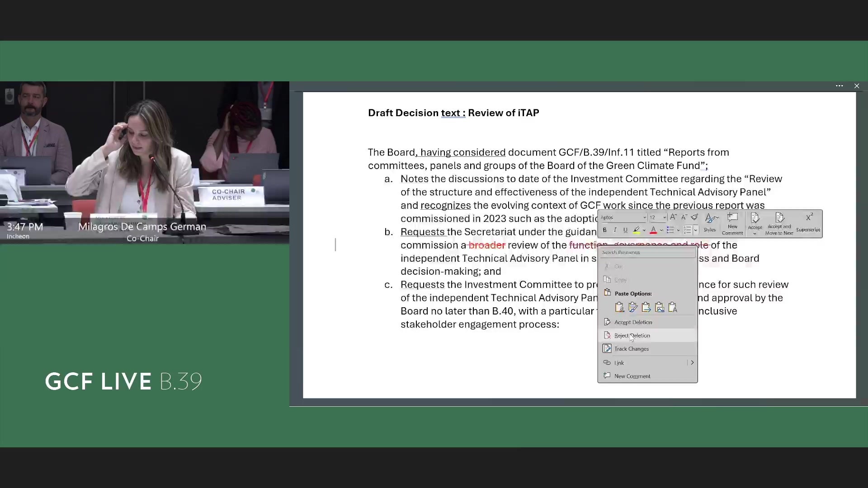Toggle Italic in the mini toolbar
This screenshot has width=868, height=488.
(x=615, y=230)
